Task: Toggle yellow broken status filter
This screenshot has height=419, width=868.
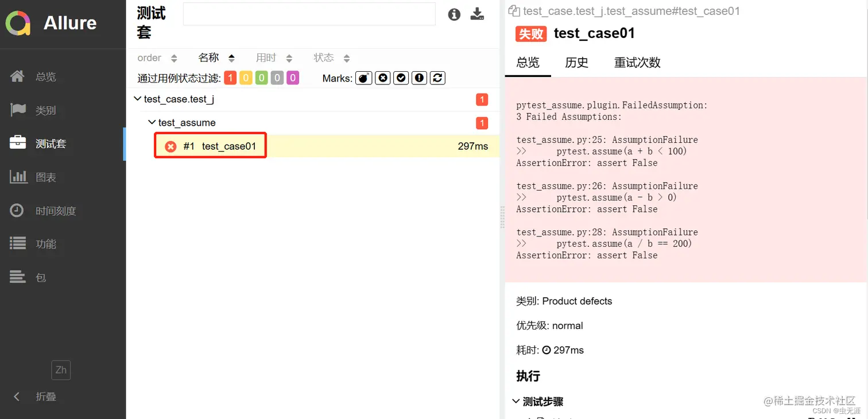Action: (x=246, y=78)
